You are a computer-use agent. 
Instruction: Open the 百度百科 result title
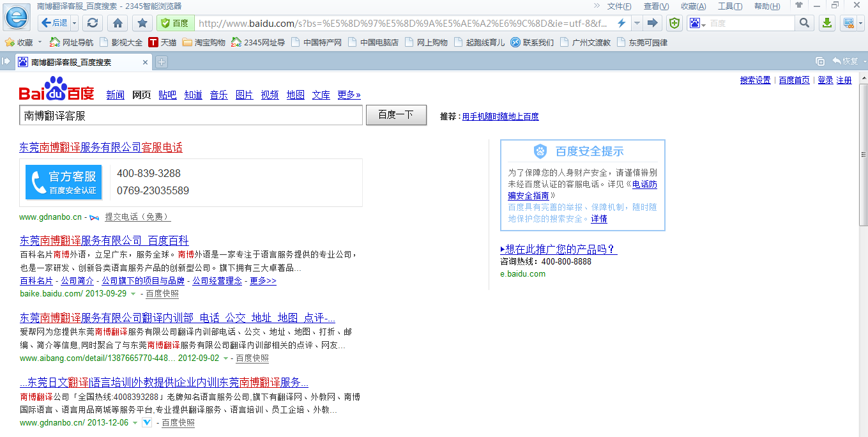click(x=104, y=241)
